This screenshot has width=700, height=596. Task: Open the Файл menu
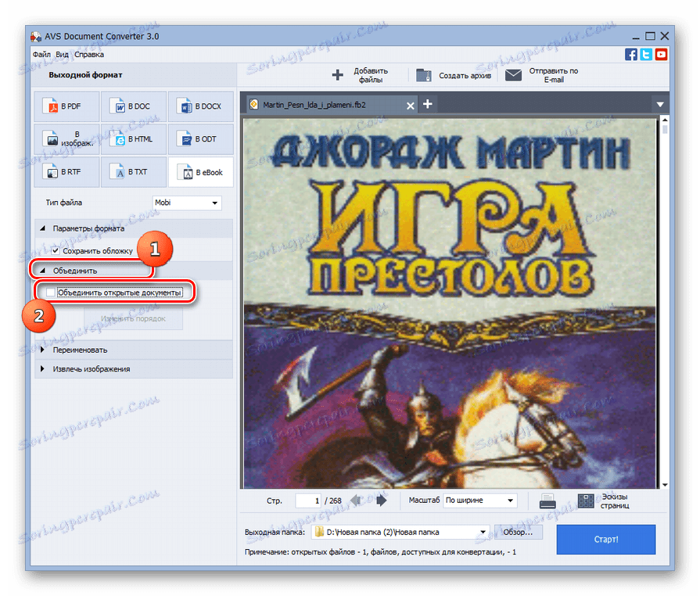coord(41,55)
